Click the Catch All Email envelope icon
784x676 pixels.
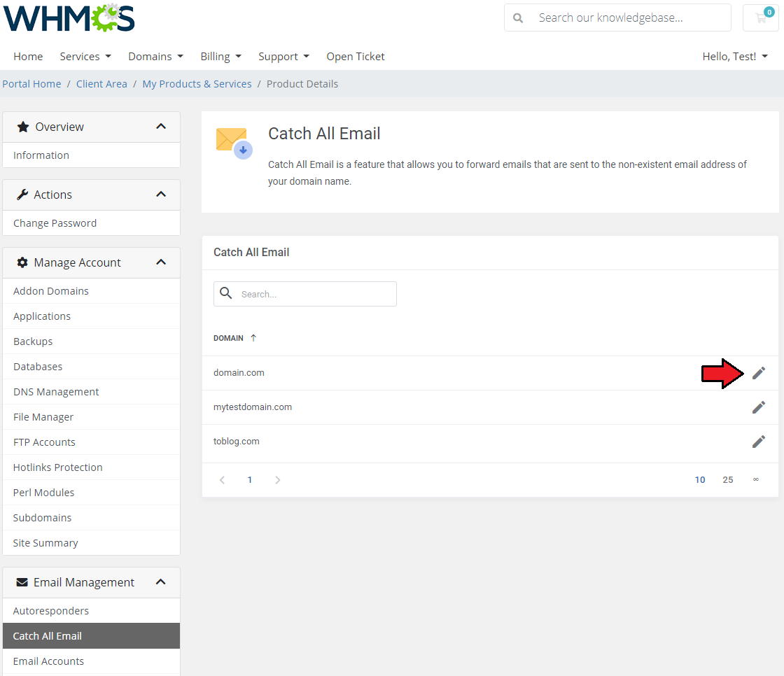tap(234, 143)
